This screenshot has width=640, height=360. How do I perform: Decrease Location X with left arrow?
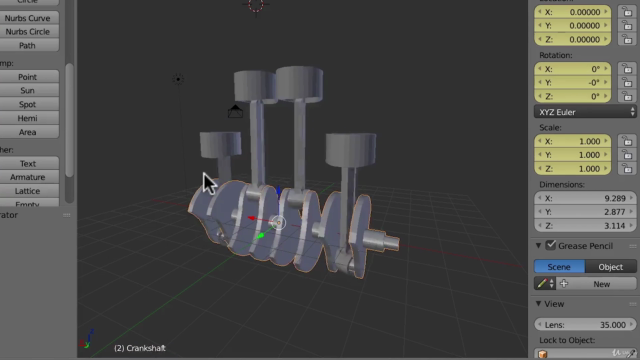(540, 12)
